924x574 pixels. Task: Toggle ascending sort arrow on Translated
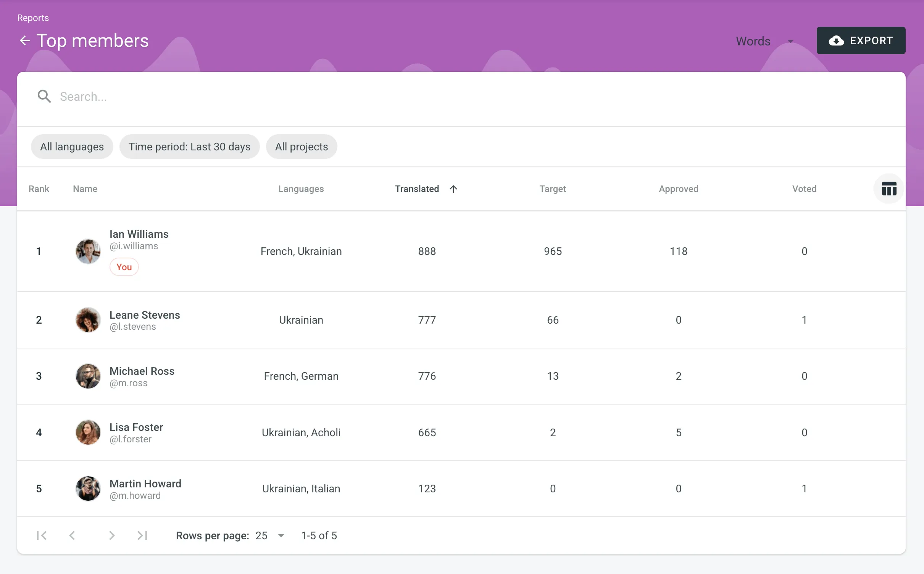coord(453,189)
